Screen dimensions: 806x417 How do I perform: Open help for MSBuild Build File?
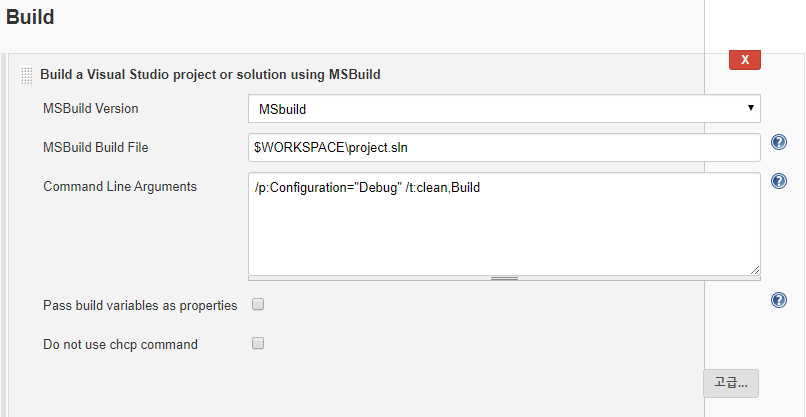779,142
